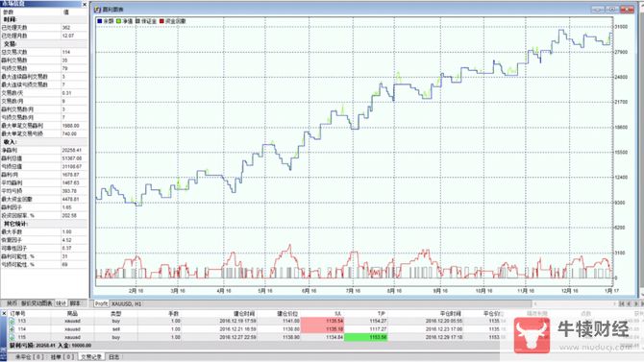Select the red S/L cell 1135.54
The height and width of the screenshot is (362, 644).
pyautogui.click(x=322, y=321)
